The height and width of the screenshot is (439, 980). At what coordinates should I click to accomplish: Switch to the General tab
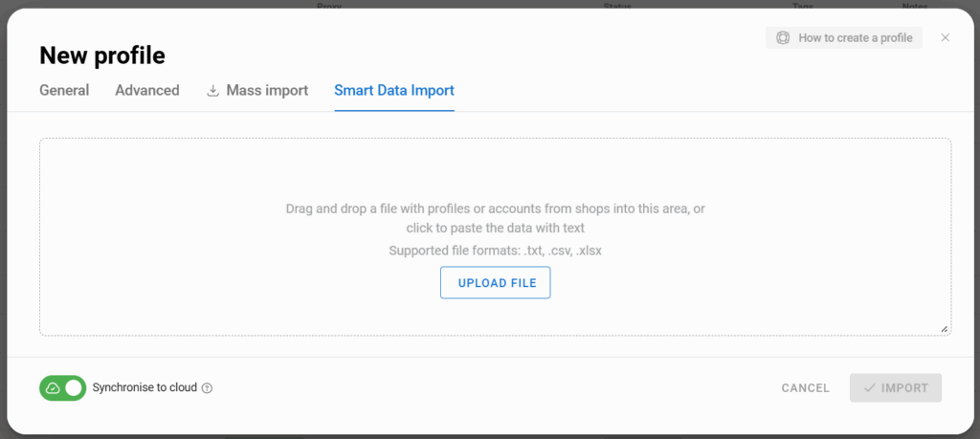[x=64, y=91]
